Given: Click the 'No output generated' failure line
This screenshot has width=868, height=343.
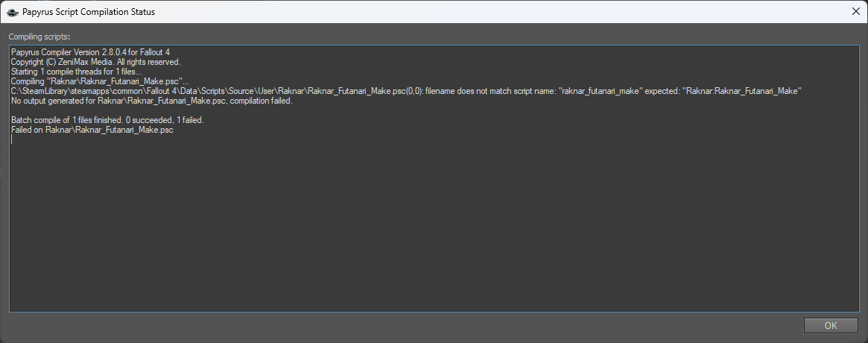Looking at the screenshot, I should (x=152, y=101).
